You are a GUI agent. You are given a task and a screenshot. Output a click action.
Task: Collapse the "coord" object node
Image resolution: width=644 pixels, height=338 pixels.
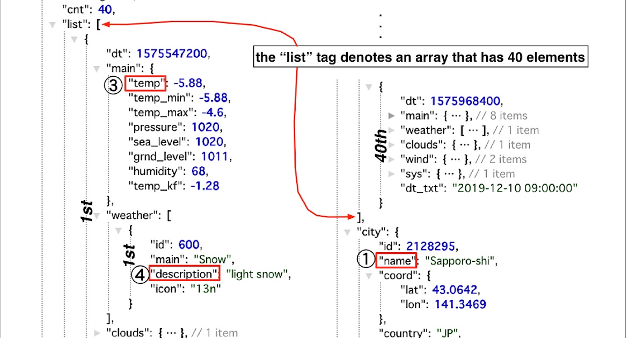(369, 276)
